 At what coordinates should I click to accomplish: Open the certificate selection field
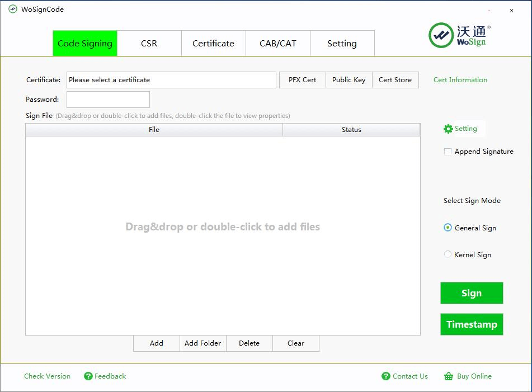[171, 80]
